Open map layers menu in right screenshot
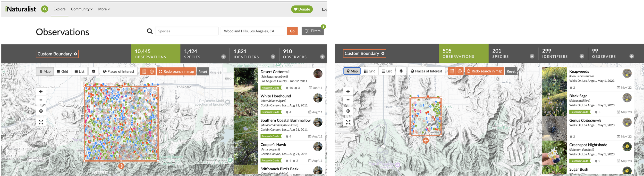Viewport: 644px width, 176px height. (401, 71)
